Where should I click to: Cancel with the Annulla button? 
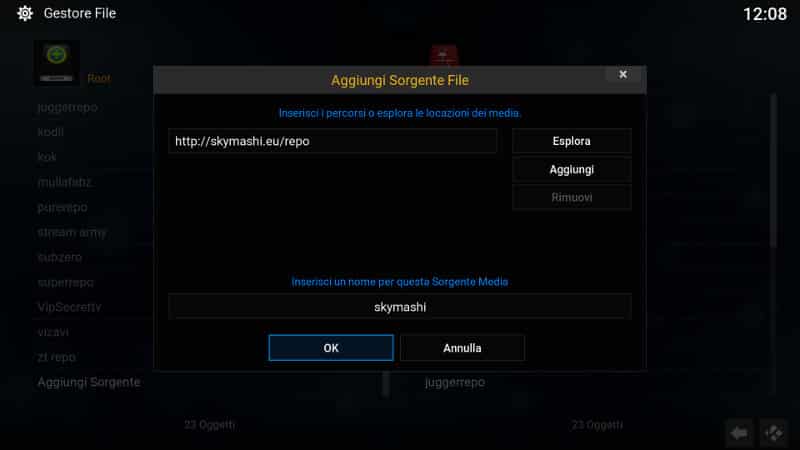[x=462, y=348]
